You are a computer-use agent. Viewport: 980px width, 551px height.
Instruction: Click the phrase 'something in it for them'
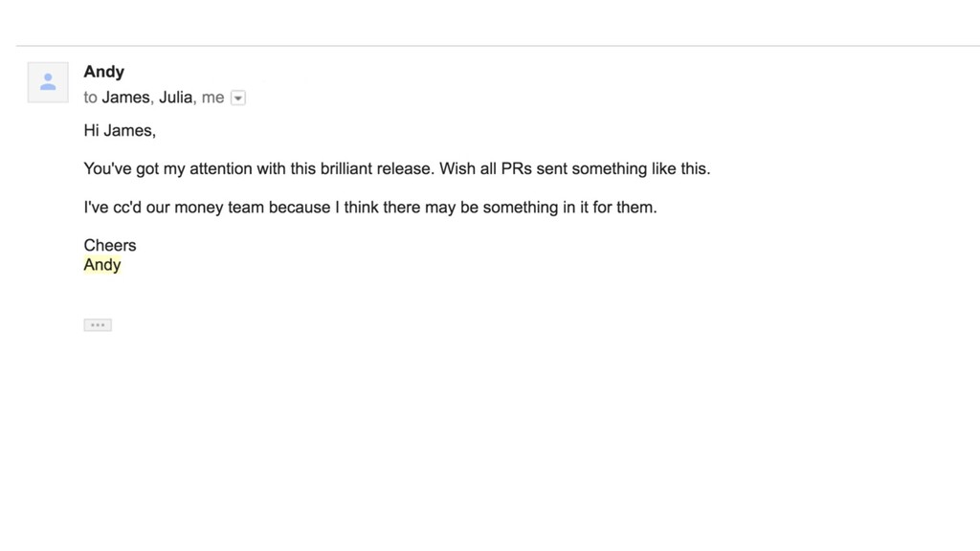click(569, 208)
